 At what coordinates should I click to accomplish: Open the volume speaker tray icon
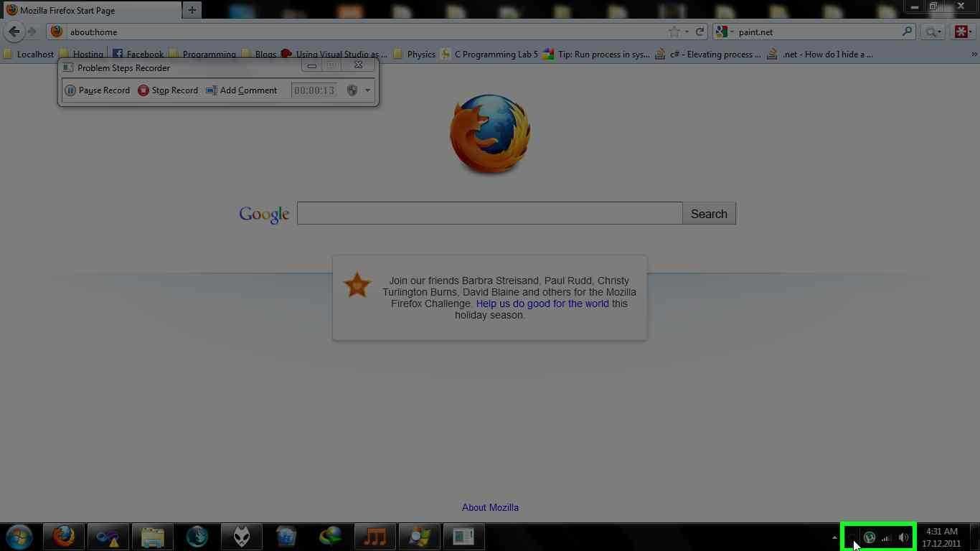pyautogui.click(x=904, y=537)
